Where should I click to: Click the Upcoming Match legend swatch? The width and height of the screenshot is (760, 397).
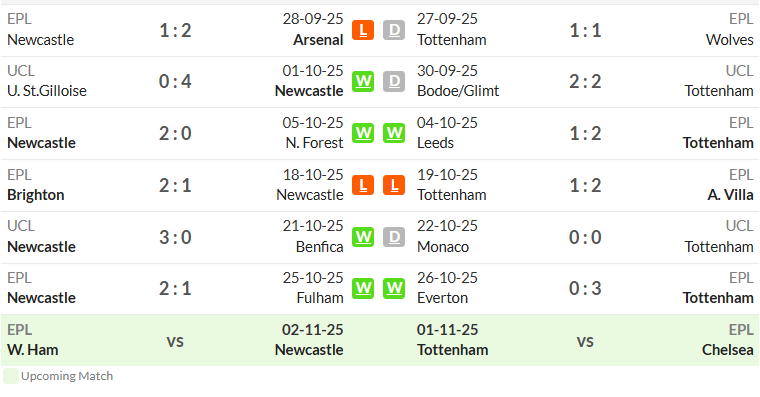(x=11, y=376)
